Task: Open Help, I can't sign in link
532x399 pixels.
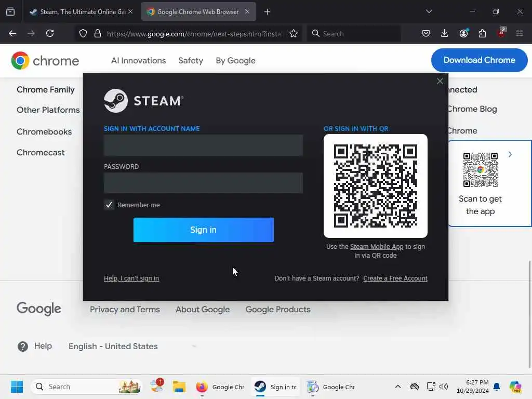Action: pyautogui.click(x=131, y=278)
